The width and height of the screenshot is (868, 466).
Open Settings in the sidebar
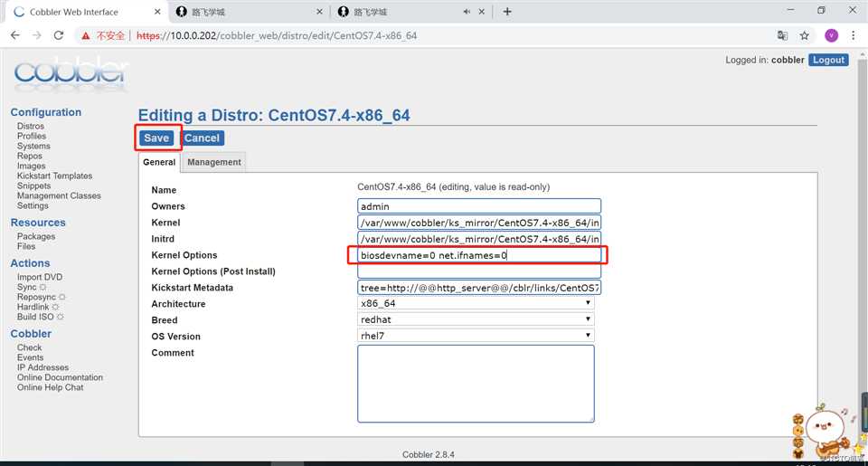(33, 205)
